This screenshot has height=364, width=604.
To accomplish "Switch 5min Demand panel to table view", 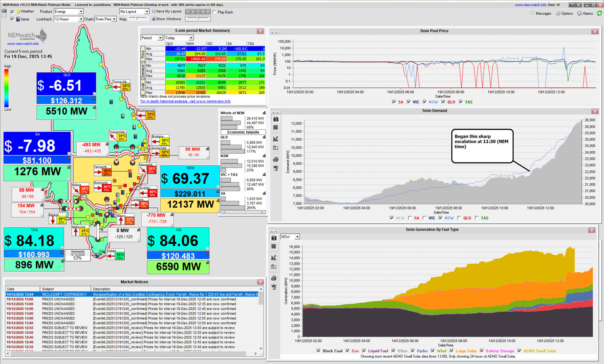I will pos(276,127).
